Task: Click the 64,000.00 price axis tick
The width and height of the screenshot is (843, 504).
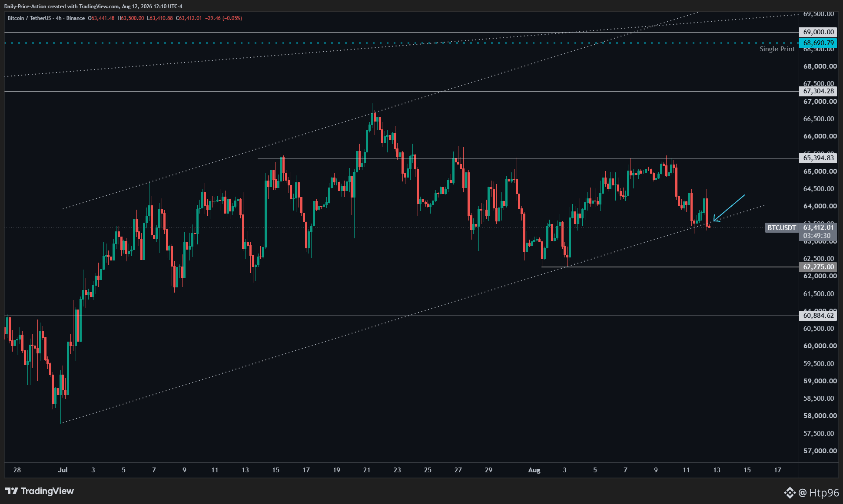Action: 820,206
